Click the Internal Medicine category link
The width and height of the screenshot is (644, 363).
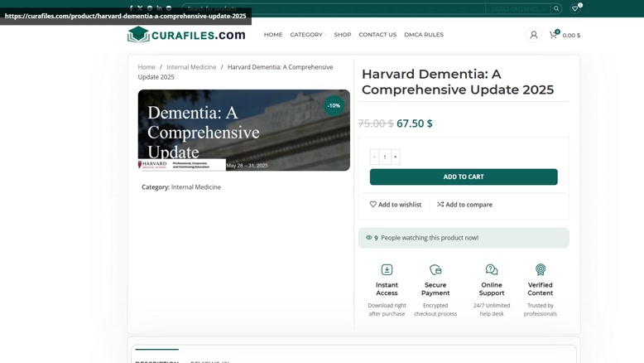(x=196, y=187)
